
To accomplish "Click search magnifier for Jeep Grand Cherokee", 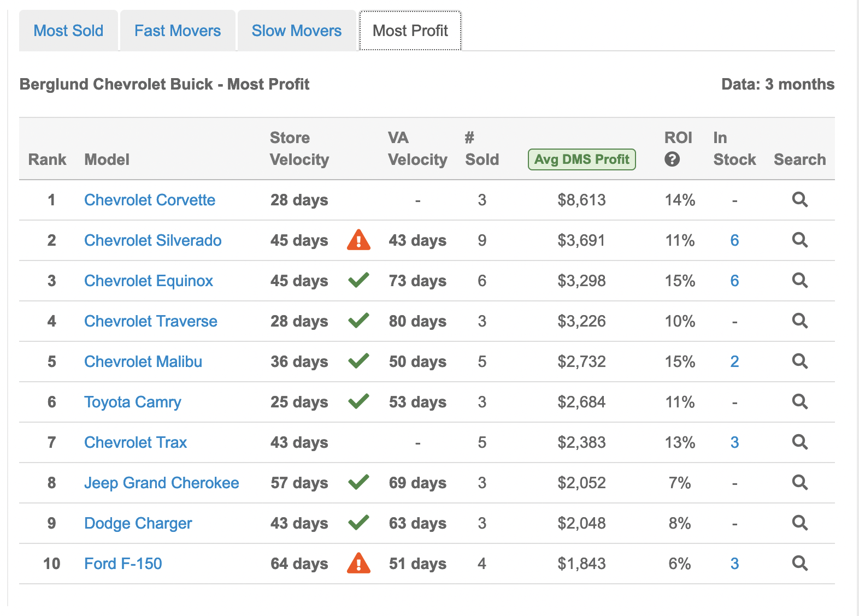I will point(800,483).
